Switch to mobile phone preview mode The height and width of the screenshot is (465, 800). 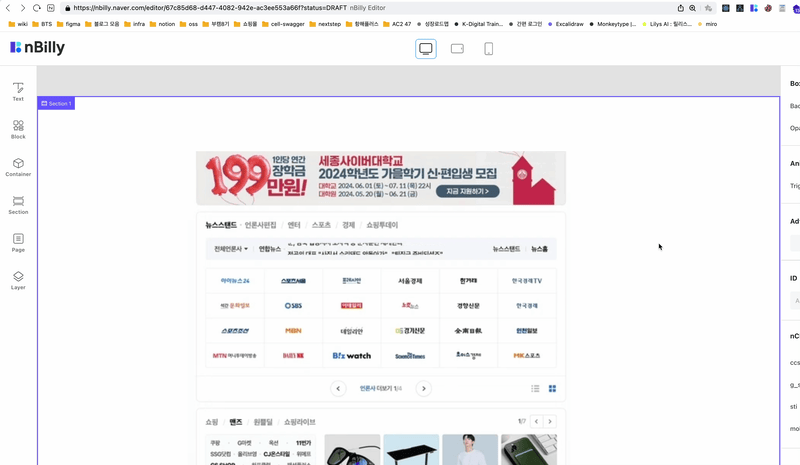tap(488, 49)
